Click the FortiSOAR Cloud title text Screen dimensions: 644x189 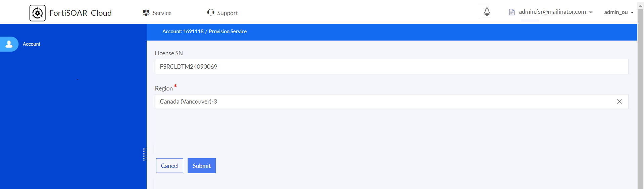pos(81,13)
